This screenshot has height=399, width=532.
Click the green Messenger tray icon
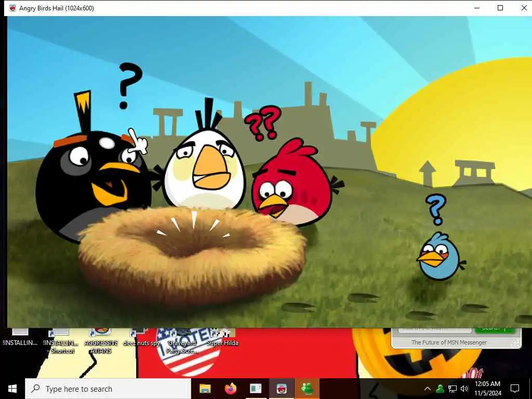point(440,389)
